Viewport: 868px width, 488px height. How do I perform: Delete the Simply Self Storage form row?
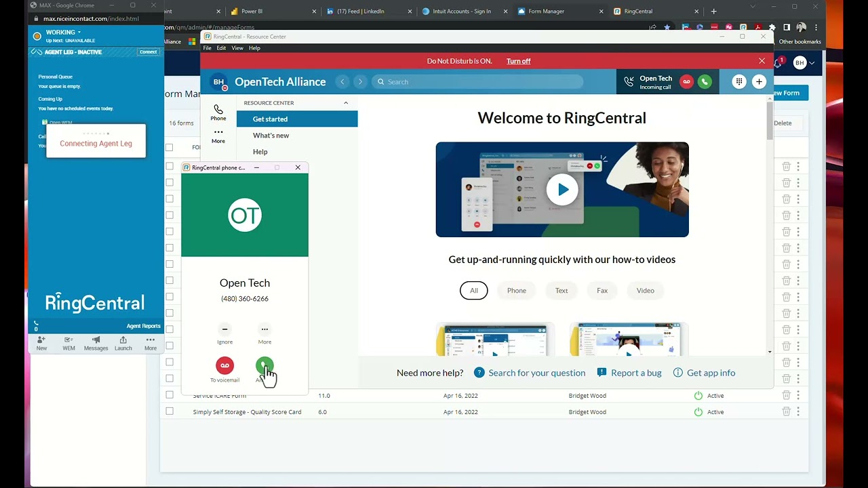(786, 411)
